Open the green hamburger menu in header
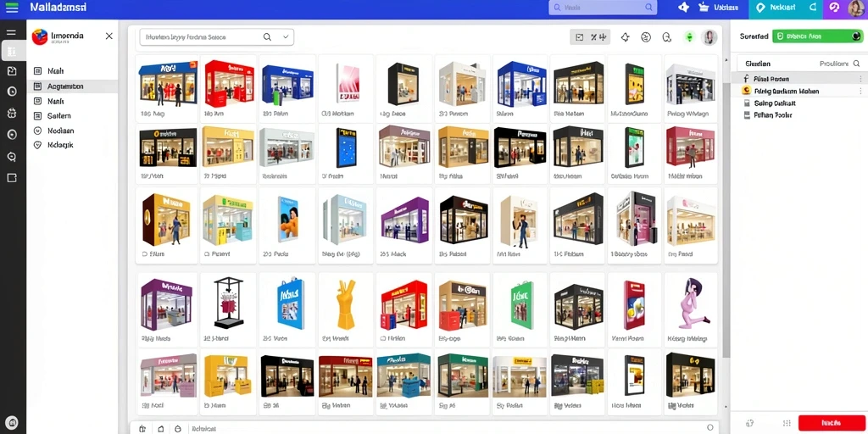This screenshot has width=868, height=434. tap(11, 8)
